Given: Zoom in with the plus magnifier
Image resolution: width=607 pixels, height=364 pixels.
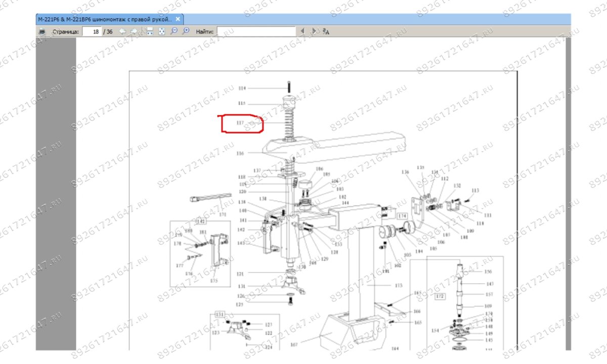Looking at the screenshot, I should tap(186, 31).
